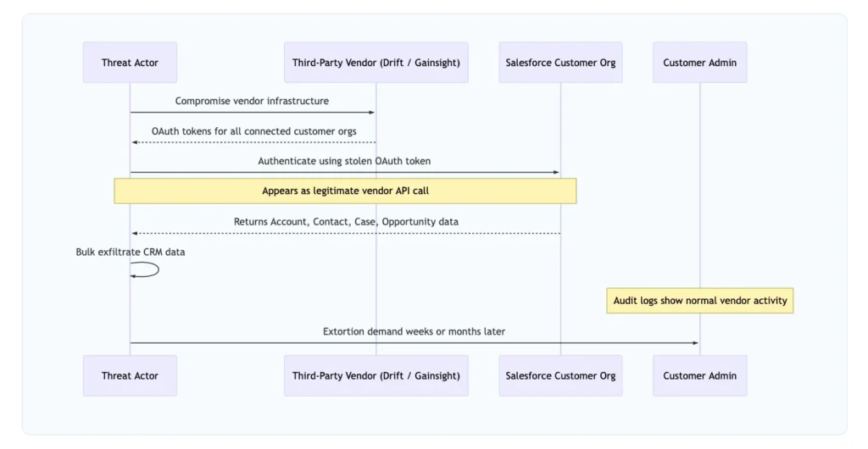Viewport: 868px width, 449px height.
Task: Click the top Salesforce Customer Org box
Action: click(x=560, y=63)
